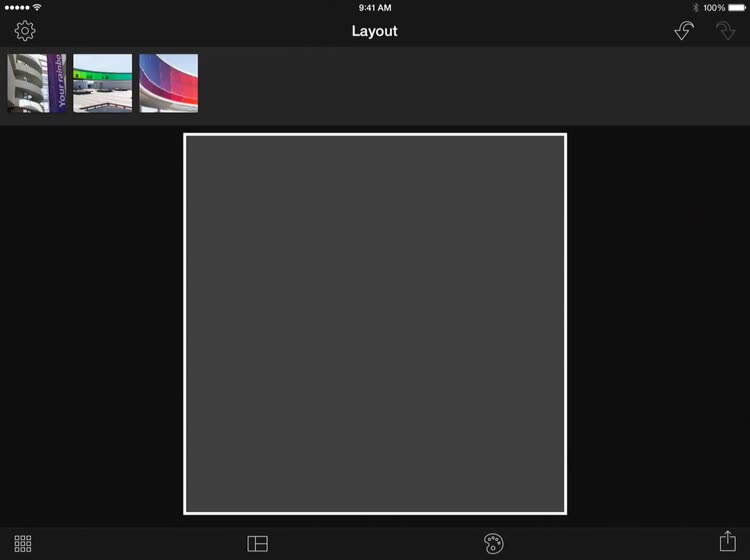Tap the cellular signal dots
The image size is (750, 560).
tap(17, 8)
